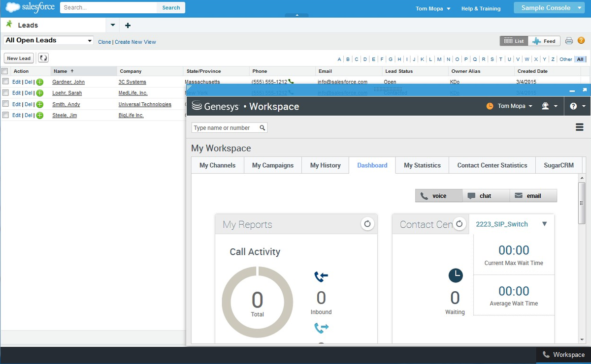591x364 pixels.
Task: Check the box for Gardner, John
Action: coord(5,82)
